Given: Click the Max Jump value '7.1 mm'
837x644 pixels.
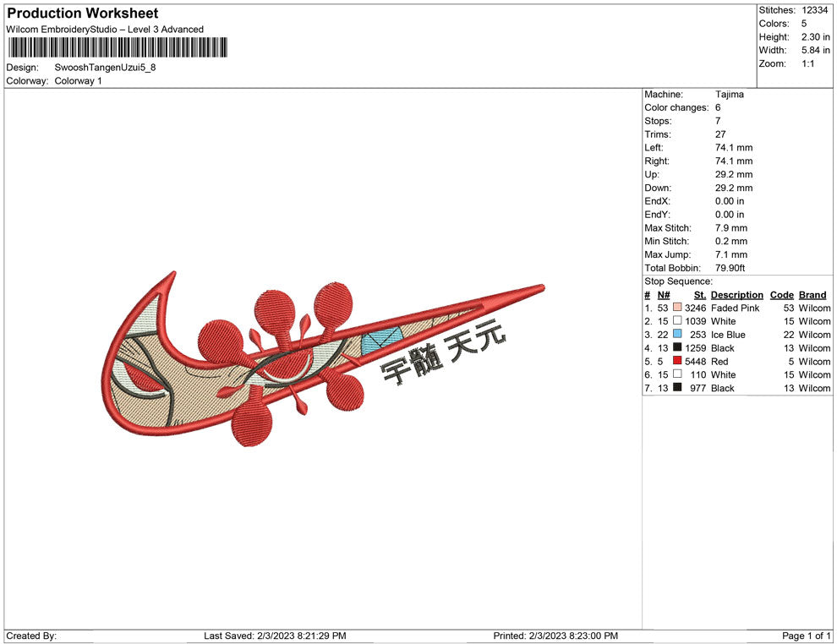Looking at the screenshot, I should (x=731, y=254).
